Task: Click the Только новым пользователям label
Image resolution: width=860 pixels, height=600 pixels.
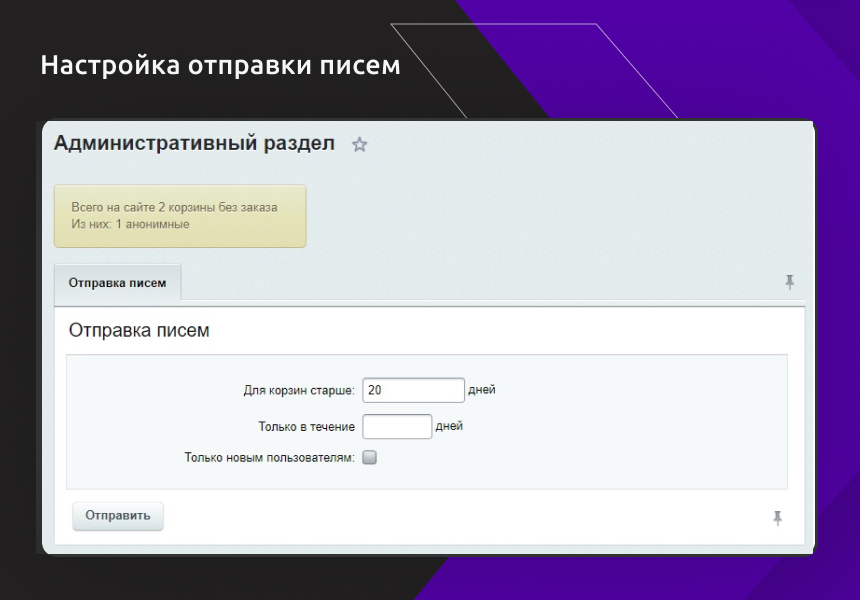Action: tap(269, 458)
